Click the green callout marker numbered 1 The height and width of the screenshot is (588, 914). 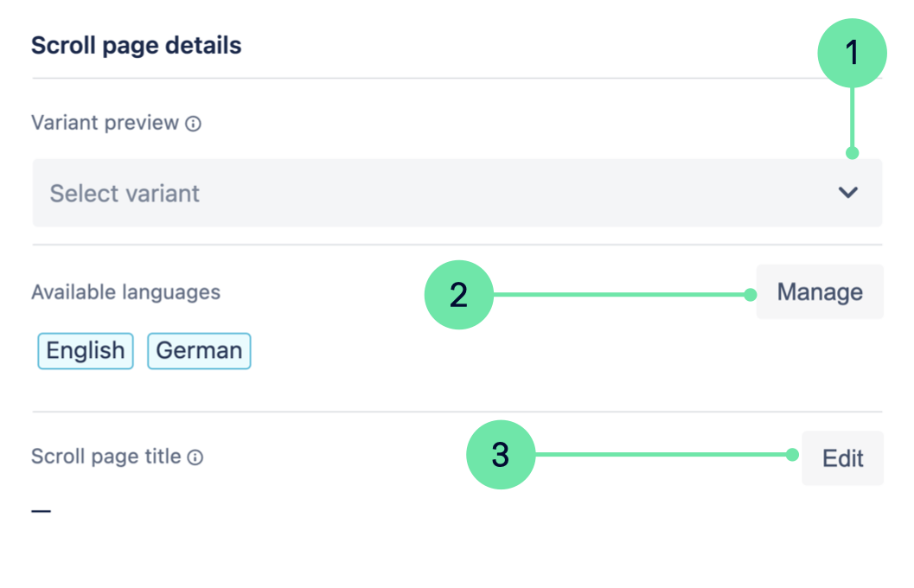pos(853,53)
